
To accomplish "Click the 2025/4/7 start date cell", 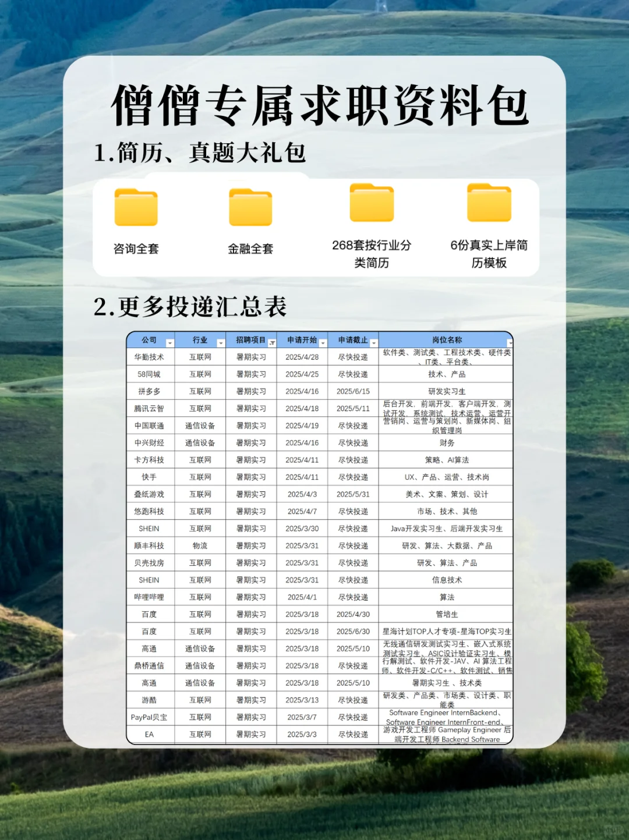I will [x=302, y=512].
